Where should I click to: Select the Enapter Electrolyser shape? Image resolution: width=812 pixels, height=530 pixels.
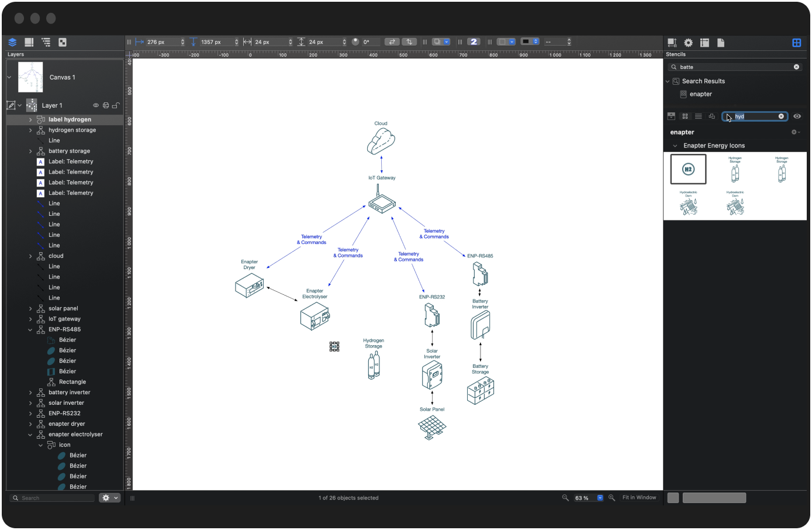click(315, 316)
